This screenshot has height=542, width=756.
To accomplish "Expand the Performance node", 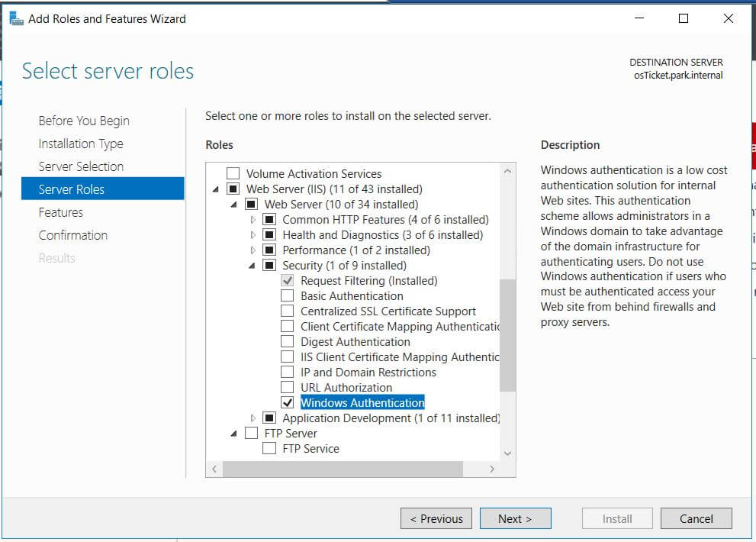I will tap(253, 250).
